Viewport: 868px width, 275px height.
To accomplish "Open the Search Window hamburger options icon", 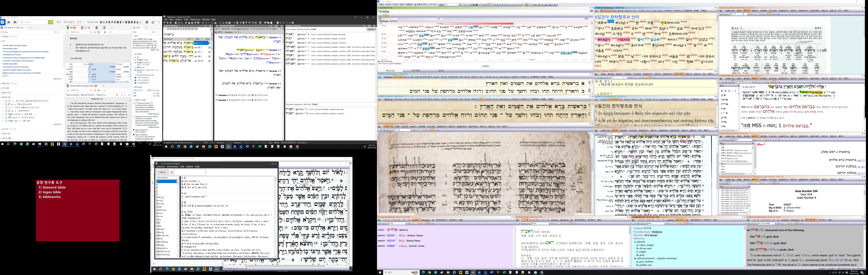I will pyautogui.click(x=210, y=26).
